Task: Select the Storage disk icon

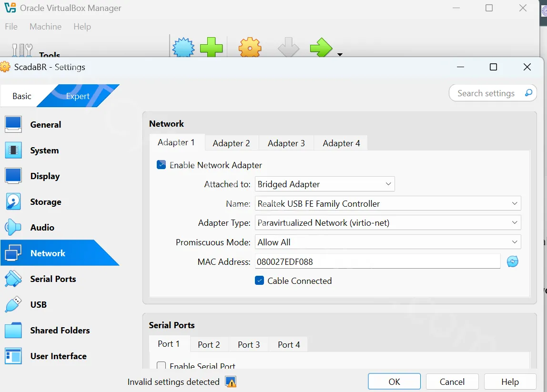Action: (13, 201)
